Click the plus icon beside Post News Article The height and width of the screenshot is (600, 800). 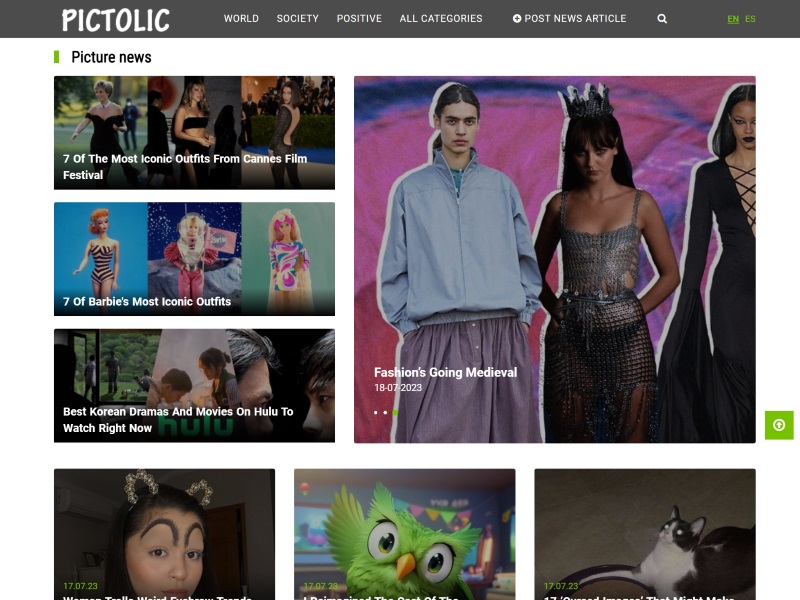[x=516, y=18]
